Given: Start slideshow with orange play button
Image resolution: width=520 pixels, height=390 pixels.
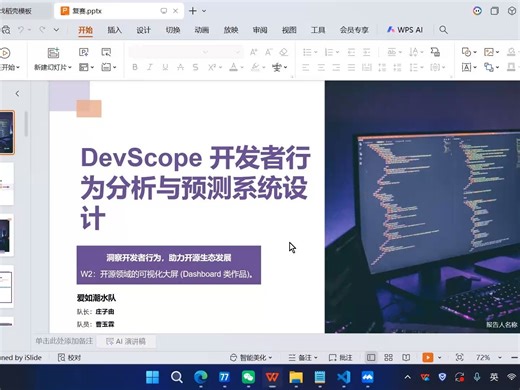Looking at the screenshot, I should point(428,358).
